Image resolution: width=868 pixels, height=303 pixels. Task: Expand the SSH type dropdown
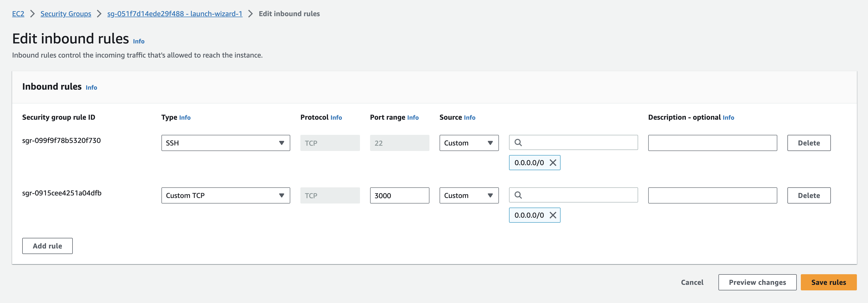click(x=225, y=143)
